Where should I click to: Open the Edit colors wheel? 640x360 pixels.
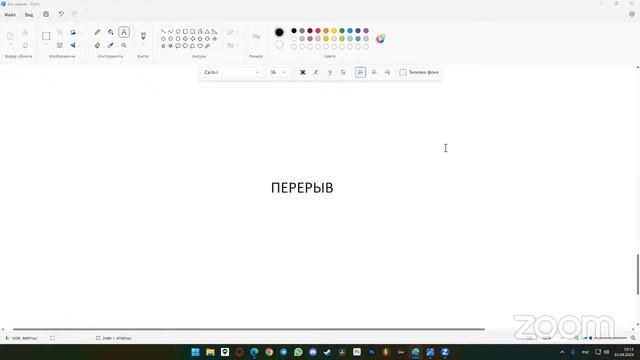[x=380, y=39]
